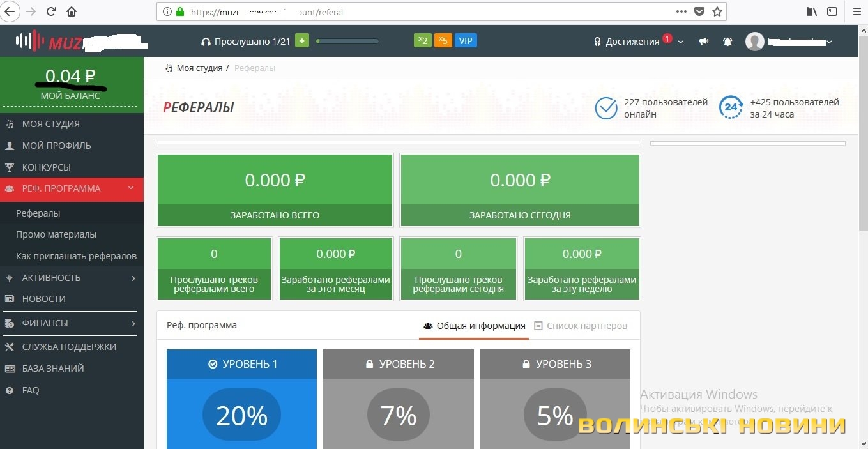Click the megaphone announcements icon

coord(704,42)
